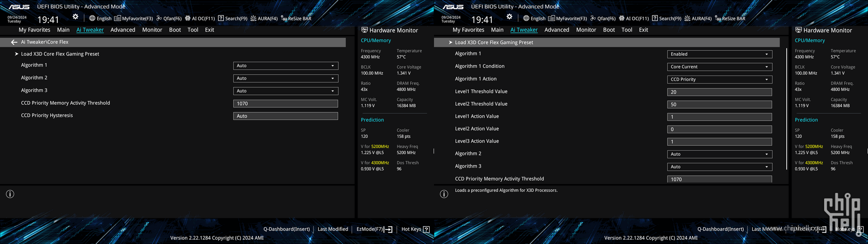Launch Qfan(F6) control in the left screen
Image resolution: width=868 pixels, height=244 pixels.
pos(169,19)
